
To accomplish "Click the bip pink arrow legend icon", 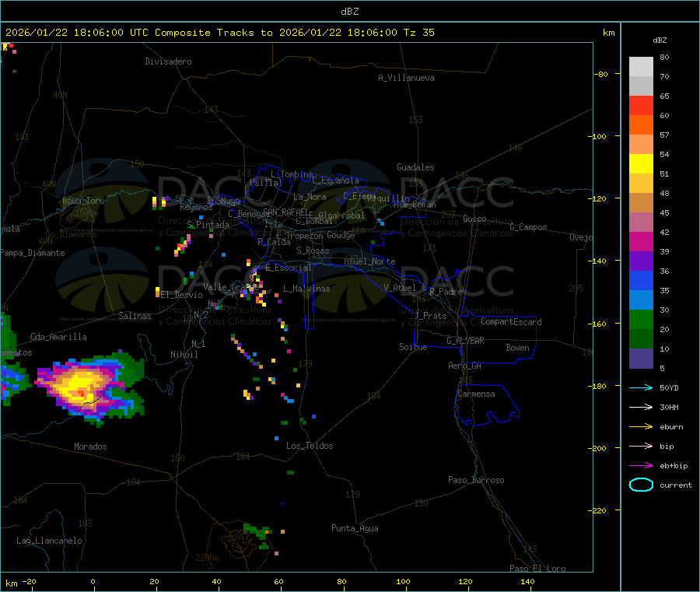I will (x=641, y=446).
